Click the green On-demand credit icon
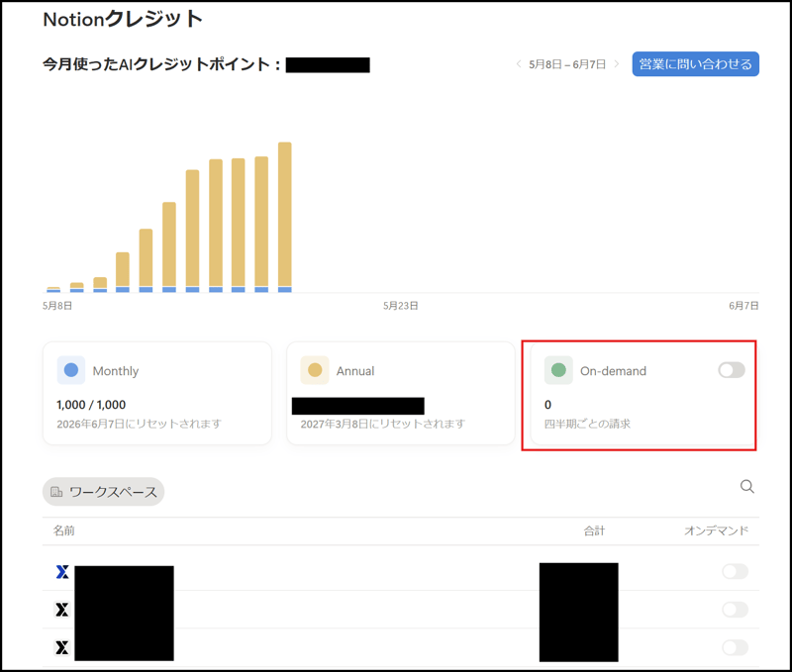The height and width of the screenshot is (672, 792). (x=558, y=370)
